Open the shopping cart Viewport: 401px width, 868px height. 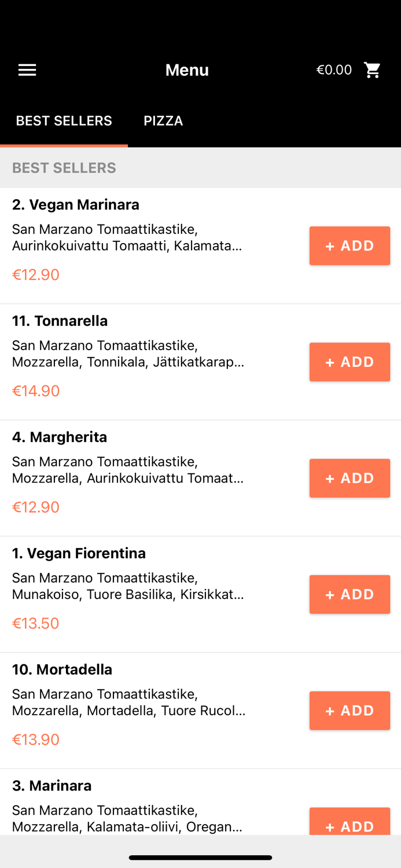click(373, 69)
